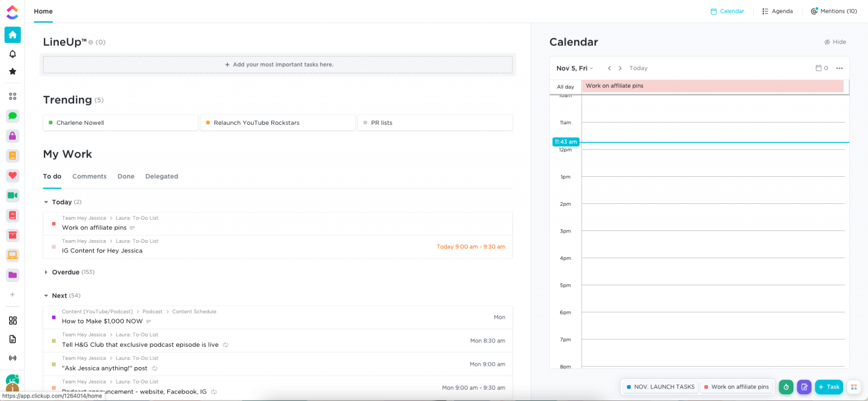This screenshot has height=401, width=868.
Task: Collapse the Today task group
Action: tap(46, 202)
